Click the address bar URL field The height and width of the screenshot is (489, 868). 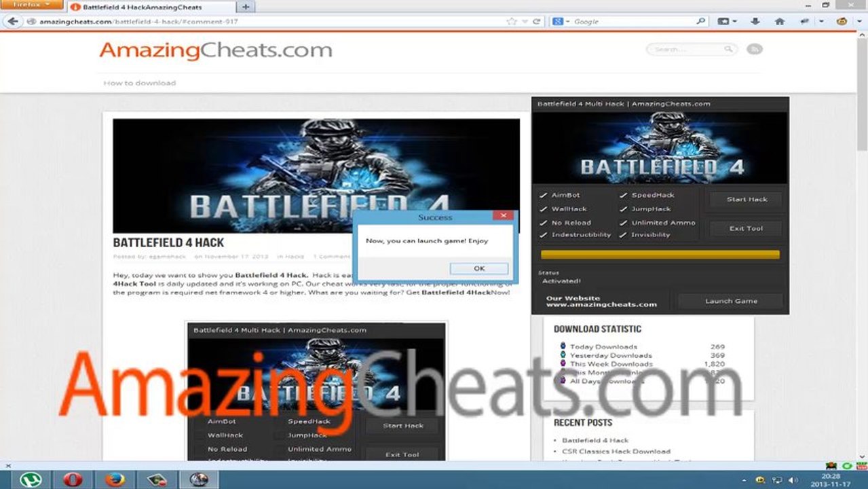tap(271, 21)
